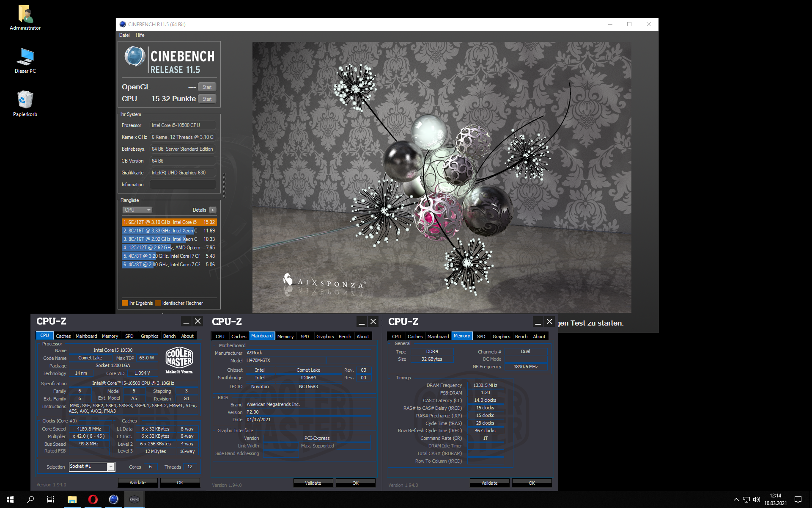
Task: Click the DRAM Frequency value 1330.5 MHz
Action: [x=486, y=385]
